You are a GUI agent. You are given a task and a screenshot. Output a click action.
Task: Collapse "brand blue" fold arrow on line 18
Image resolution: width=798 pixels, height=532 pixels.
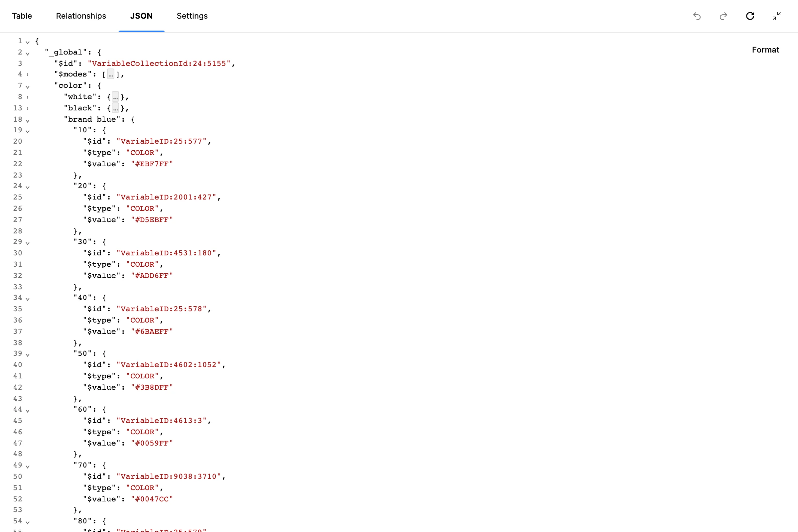pos(28,120)
